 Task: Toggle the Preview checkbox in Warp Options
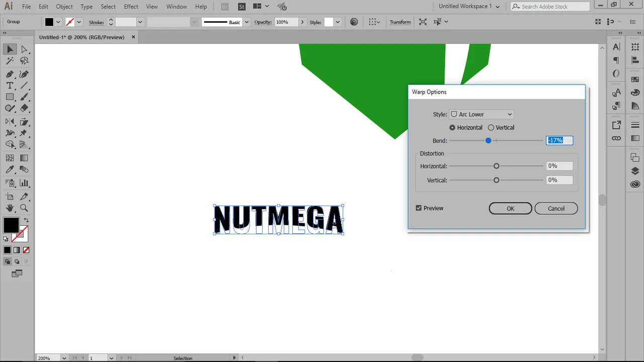click(x=419, y=208)
